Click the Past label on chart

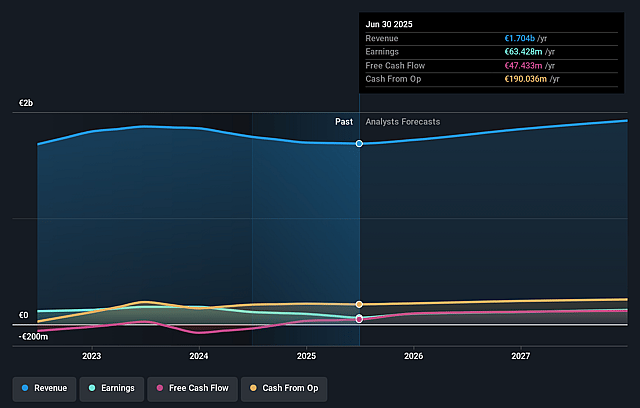tap(344, 122)
